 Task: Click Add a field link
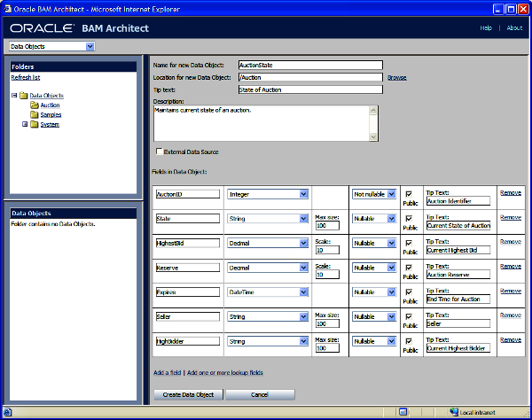(167, 372)
